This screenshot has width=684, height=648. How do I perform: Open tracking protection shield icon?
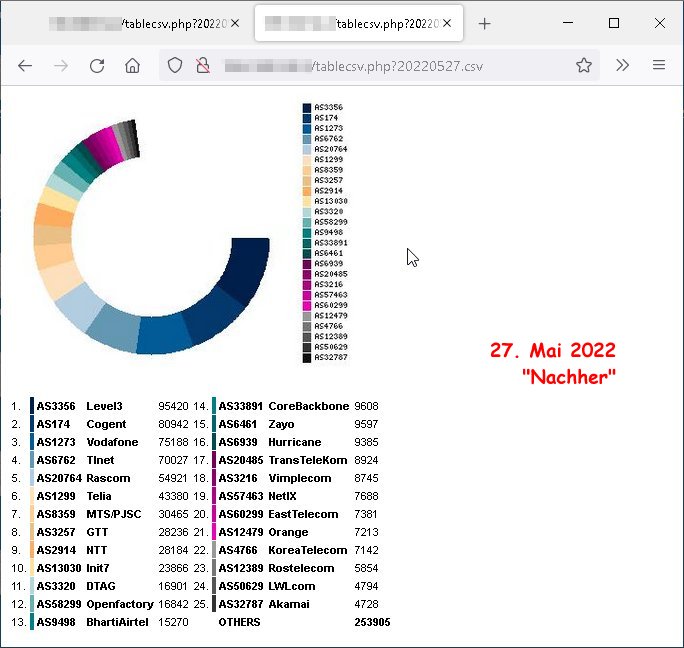174,65
